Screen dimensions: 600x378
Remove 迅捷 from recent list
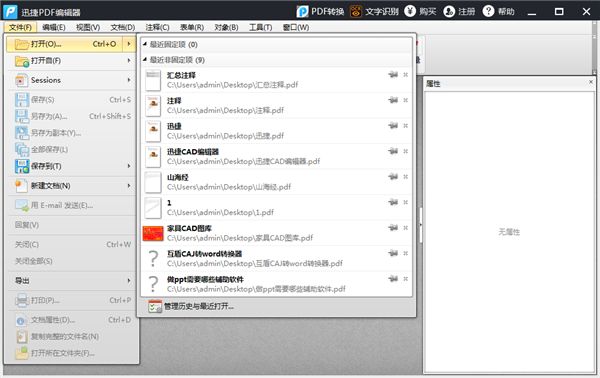(x=406, y=126)
